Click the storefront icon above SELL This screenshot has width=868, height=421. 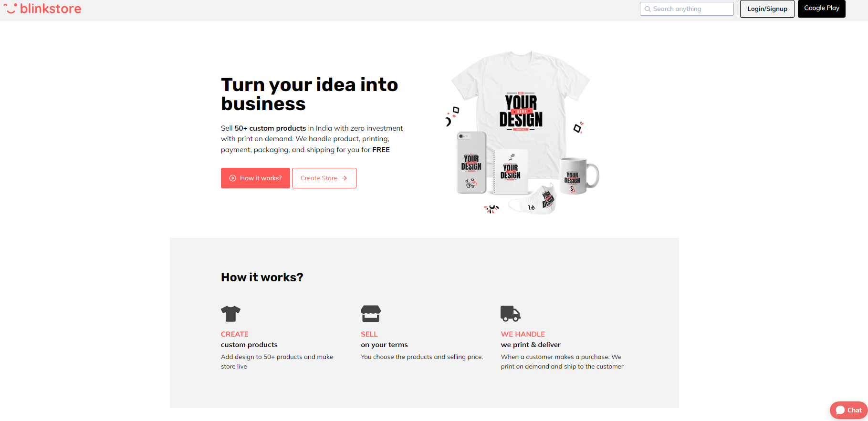coord(371,314)
